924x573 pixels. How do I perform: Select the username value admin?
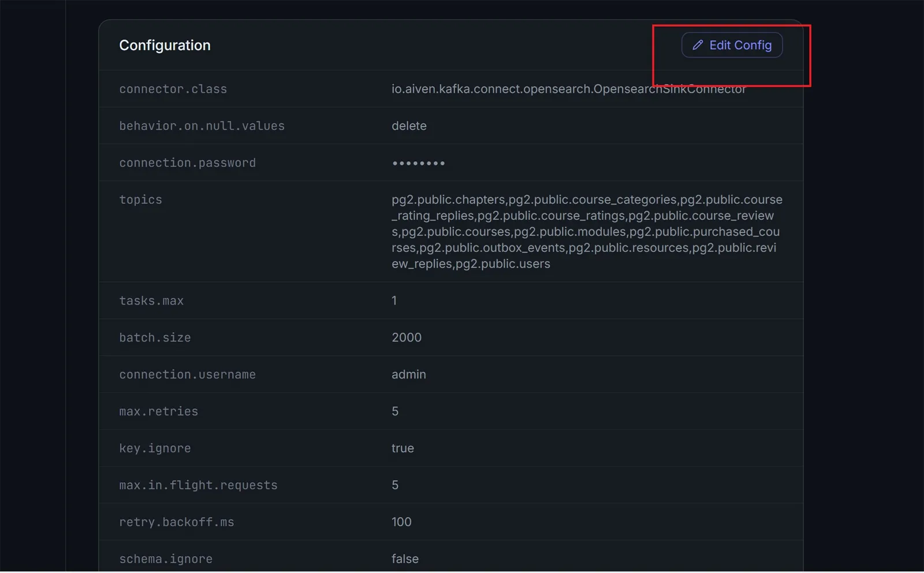[409, 374]
